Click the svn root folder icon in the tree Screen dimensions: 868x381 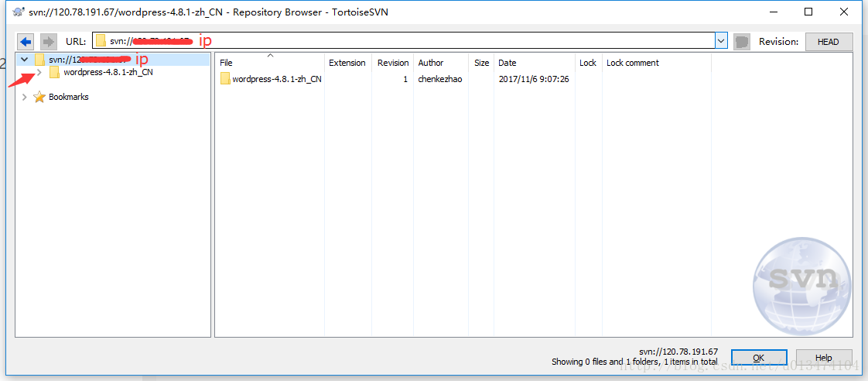[39, 60]
